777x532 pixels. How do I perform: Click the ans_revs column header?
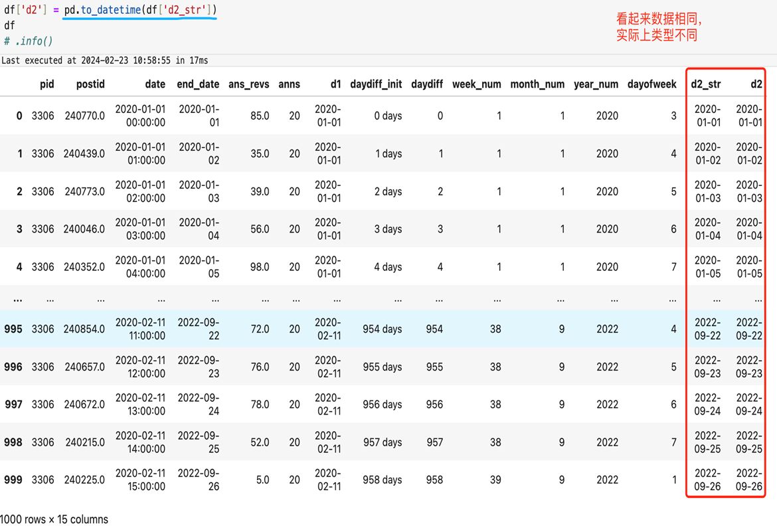pyautogui.click(x=249, y=84)
